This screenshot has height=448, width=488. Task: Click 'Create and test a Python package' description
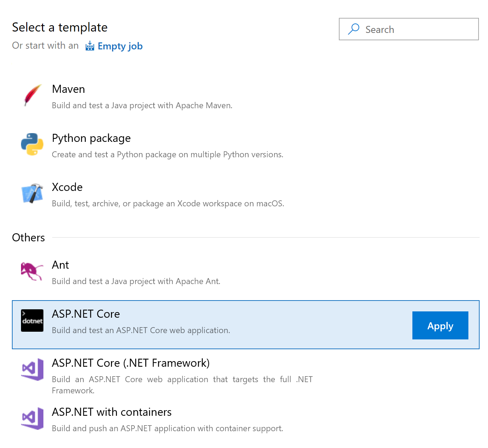click(167, 154)
